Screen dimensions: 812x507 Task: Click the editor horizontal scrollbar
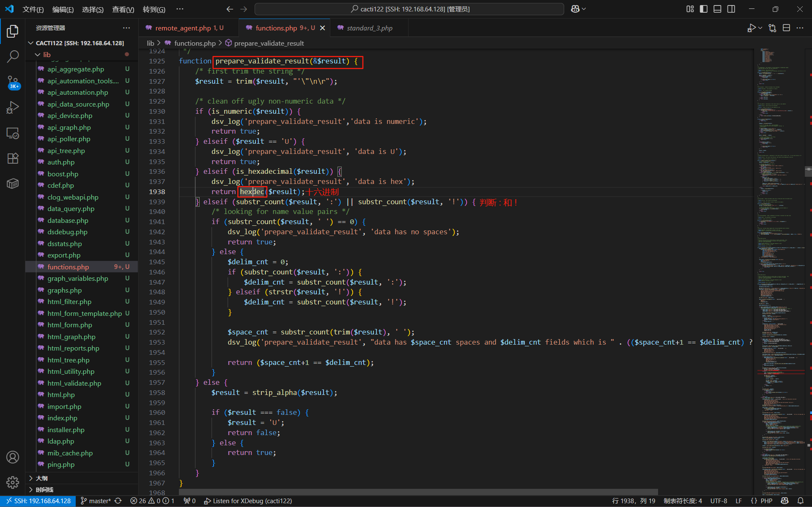tap(418, 492)
